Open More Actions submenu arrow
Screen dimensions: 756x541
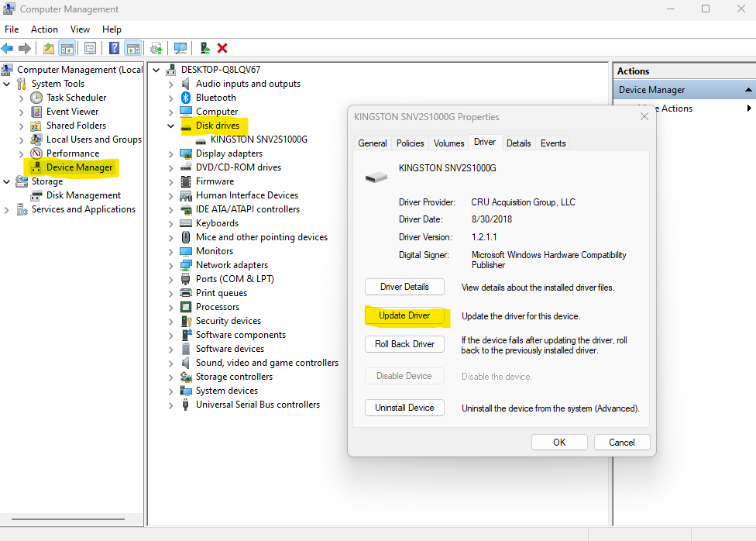pyautogui.click(x=749, y=108)
